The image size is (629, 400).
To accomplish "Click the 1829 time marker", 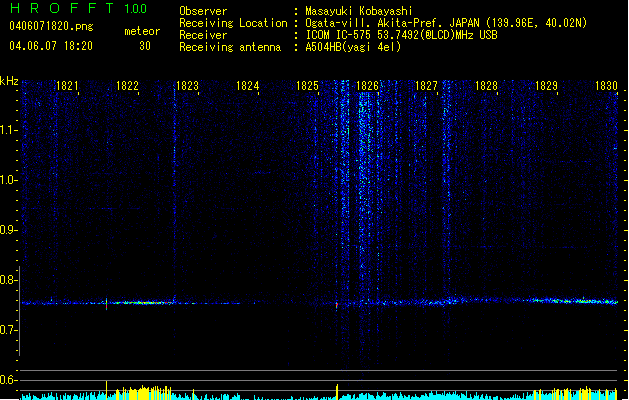I will coord(546,86).
